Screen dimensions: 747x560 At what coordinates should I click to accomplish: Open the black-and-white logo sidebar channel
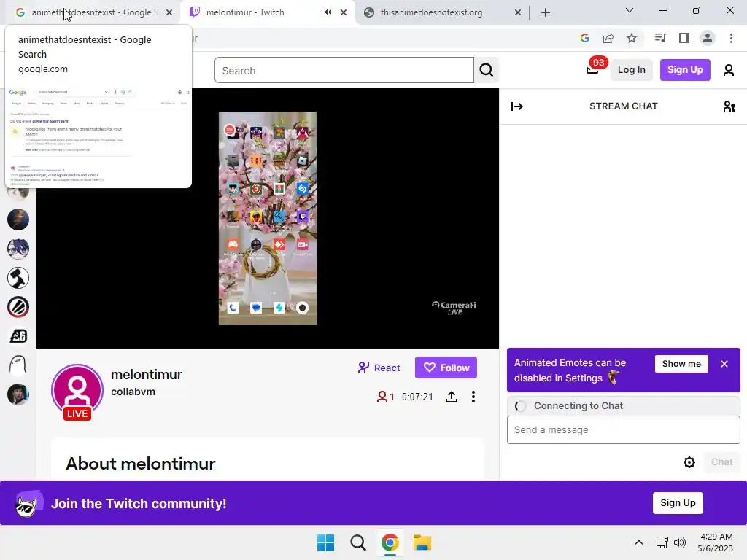pos(18,336)
